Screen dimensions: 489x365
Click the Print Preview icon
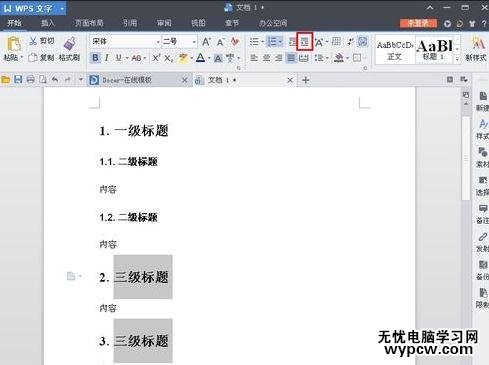click(x=43, y=80)
